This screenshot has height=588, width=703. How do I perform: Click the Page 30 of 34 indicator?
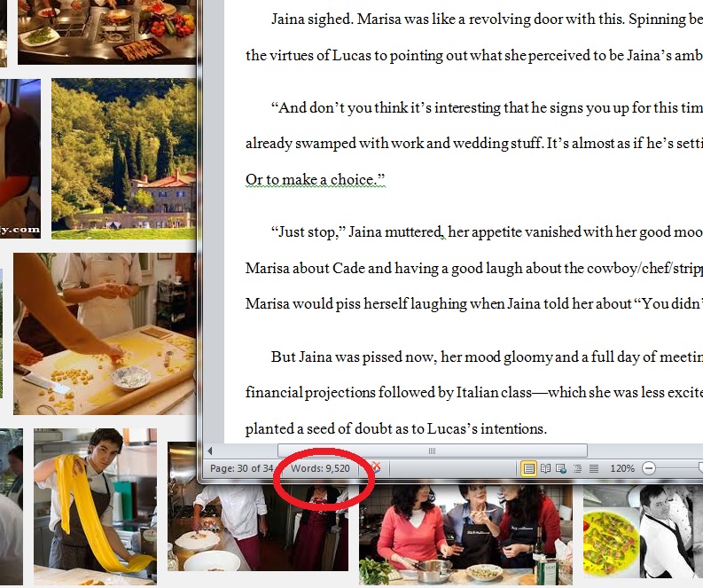coord(241,468)
